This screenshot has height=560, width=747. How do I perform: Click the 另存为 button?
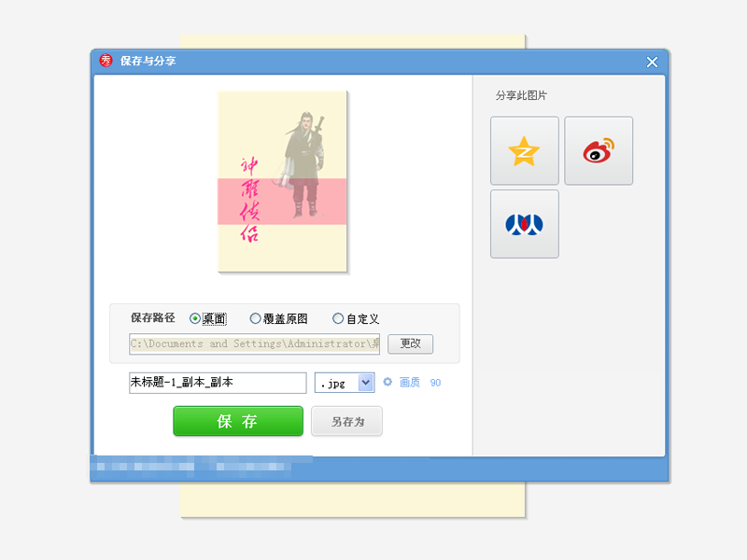346,421
